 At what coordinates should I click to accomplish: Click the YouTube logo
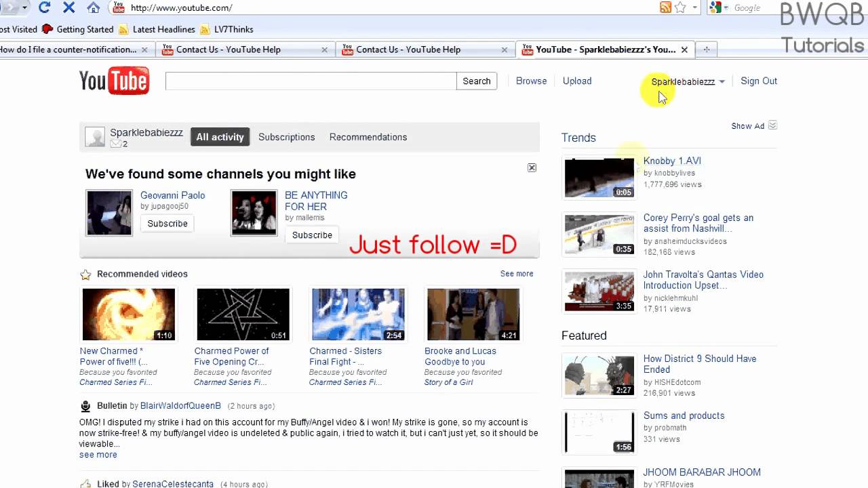(114, 81)
